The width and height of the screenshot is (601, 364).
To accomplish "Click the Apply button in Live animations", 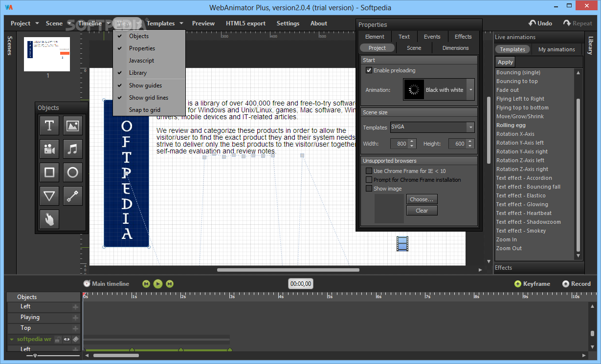I will pyautogui.click(x=505, y=62).
